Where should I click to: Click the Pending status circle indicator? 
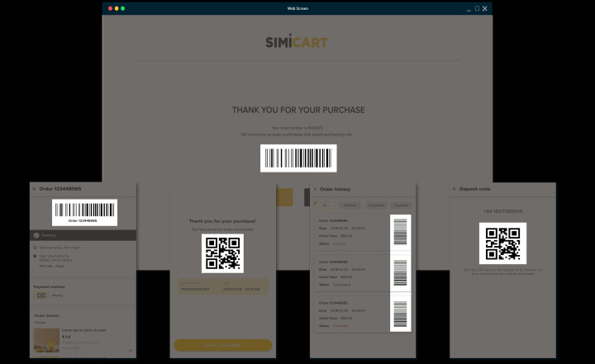click(36, 235)
